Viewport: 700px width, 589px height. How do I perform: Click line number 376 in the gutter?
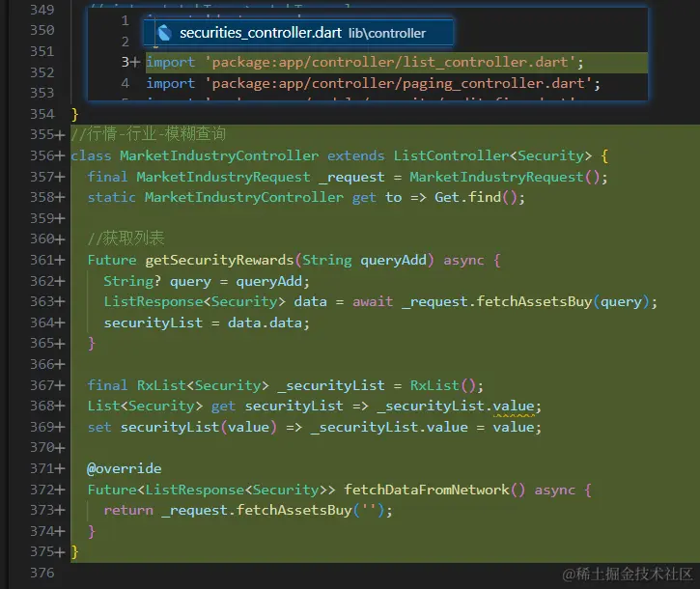[42, 573]
